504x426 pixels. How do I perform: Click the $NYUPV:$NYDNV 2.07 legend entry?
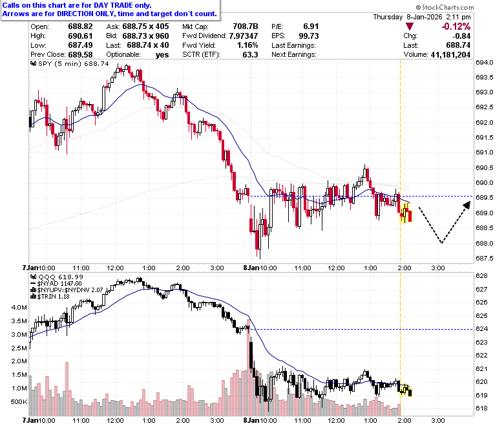[70, 290]
